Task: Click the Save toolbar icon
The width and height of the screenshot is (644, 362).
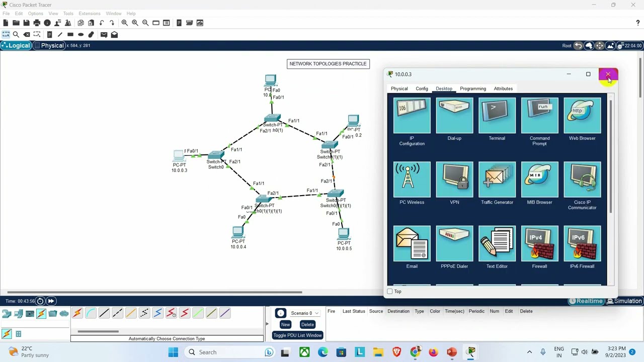Action: point(26,23)
